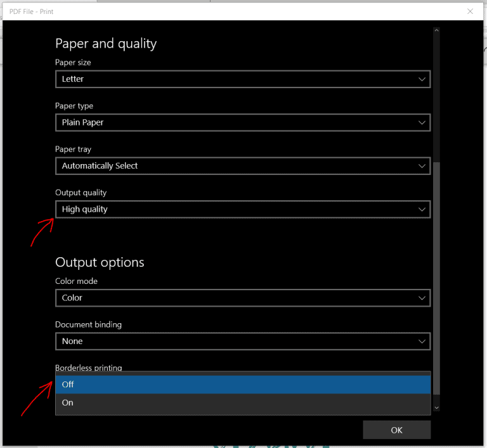Screen dimensions: 487x448
Task: Click the Paper type label
Action: pyautogui.click(x=74, y=106)
